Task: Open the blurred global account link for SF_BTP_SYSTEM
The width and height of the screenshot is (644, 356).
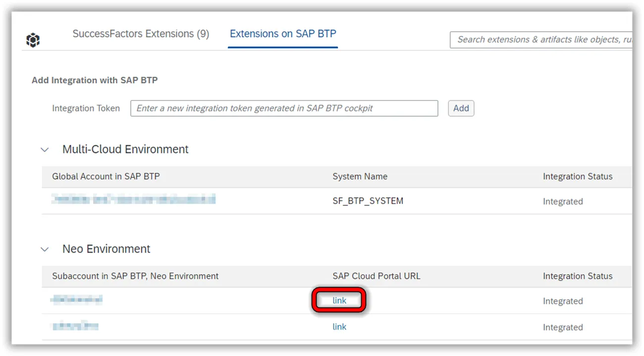Action: pyautogui.click(x=134, y=199)
